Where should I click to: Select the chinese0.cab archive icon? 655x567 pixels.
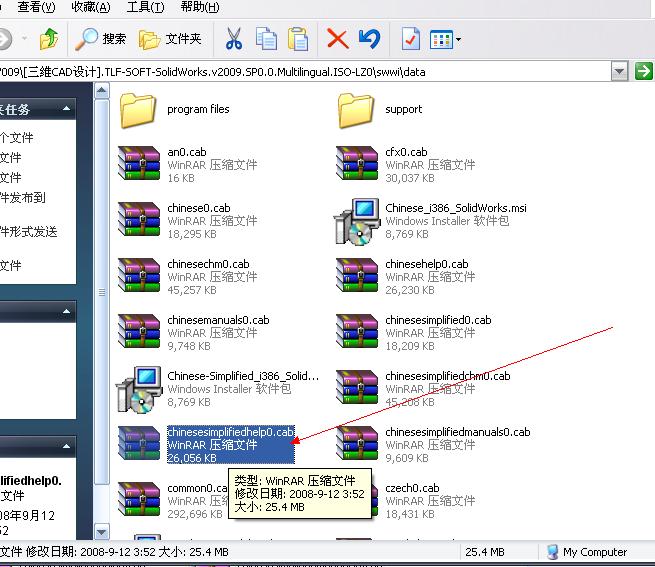click(x=139, y=219)
